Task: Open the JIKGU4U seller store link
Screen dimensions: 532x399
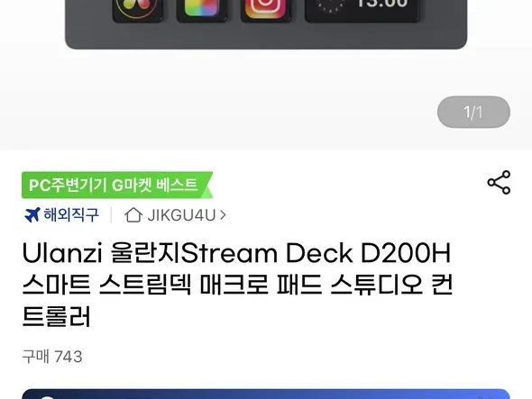Action: point(175,215)
